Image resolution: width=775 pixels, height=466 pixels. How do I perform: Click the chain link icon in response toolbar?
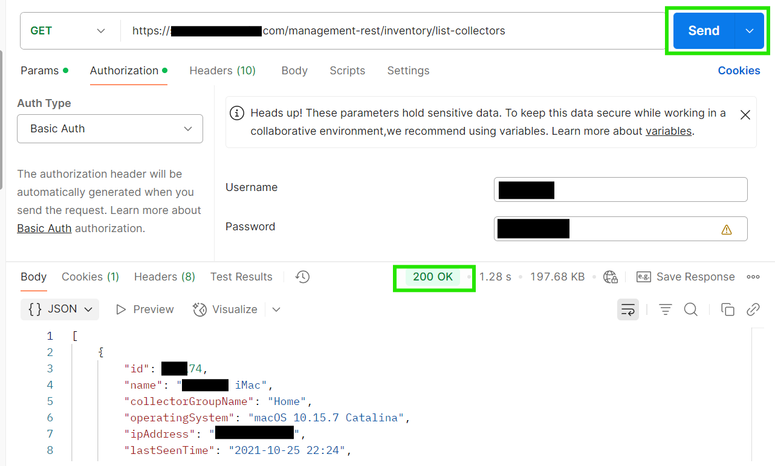pyautogui.click(x=753, y=310)
